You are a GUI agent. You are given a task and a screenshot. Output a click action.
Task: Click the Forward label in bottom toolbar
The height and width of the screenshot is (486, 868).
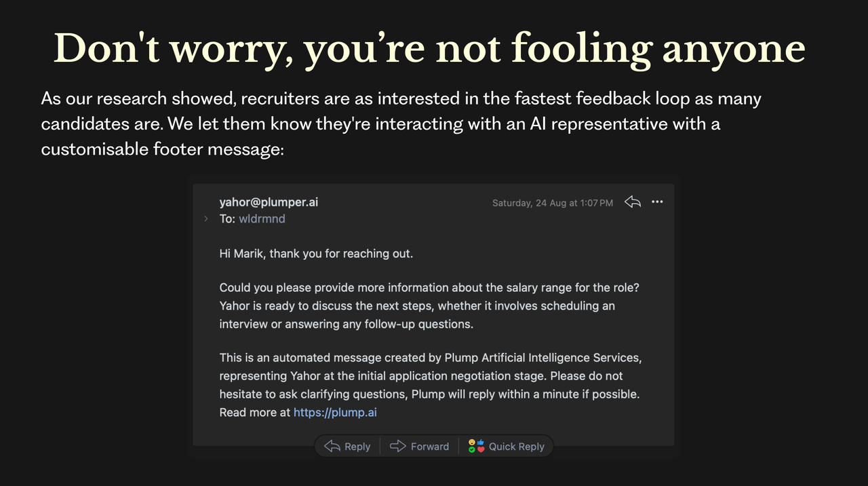point(430,447)
